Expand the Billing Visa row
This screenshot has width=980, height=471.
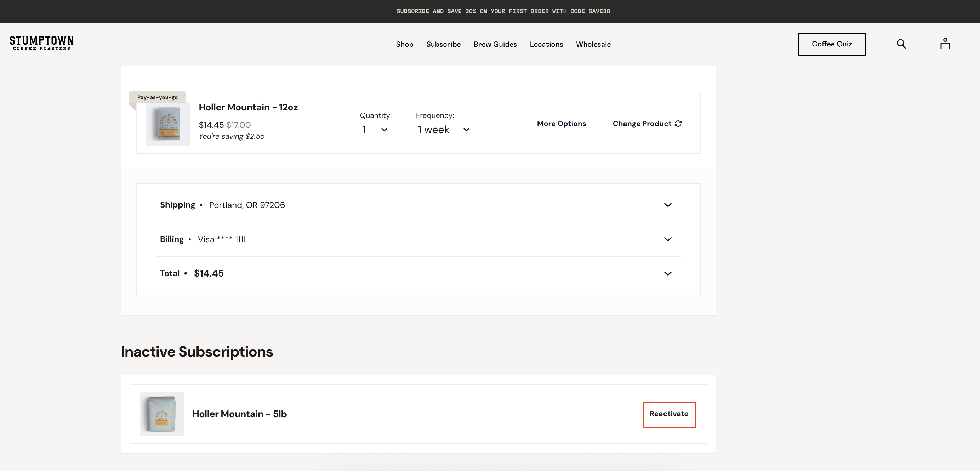[418, 239]
